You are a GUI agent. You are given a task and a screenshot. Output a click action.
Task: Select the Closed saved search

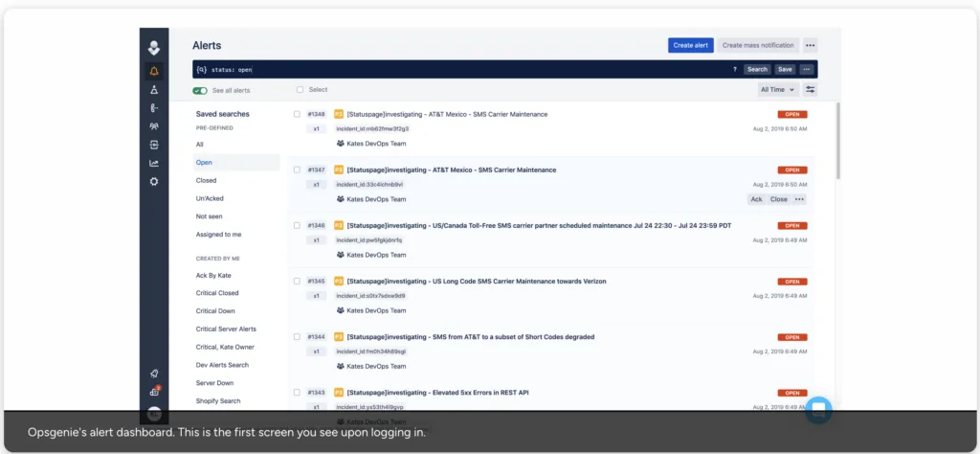[x=207, y=180]
